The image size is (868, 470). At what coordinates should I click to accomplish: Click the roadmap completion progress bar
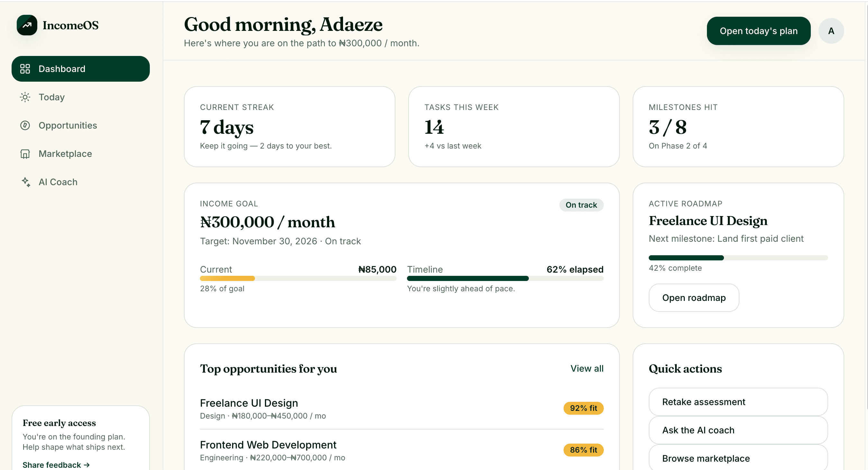(738, 258)
